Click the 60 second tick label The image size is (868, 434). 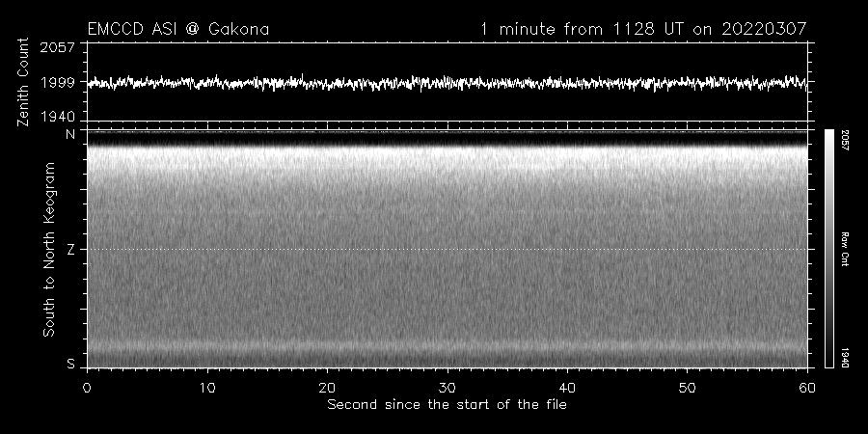click(x=807, y=388)
